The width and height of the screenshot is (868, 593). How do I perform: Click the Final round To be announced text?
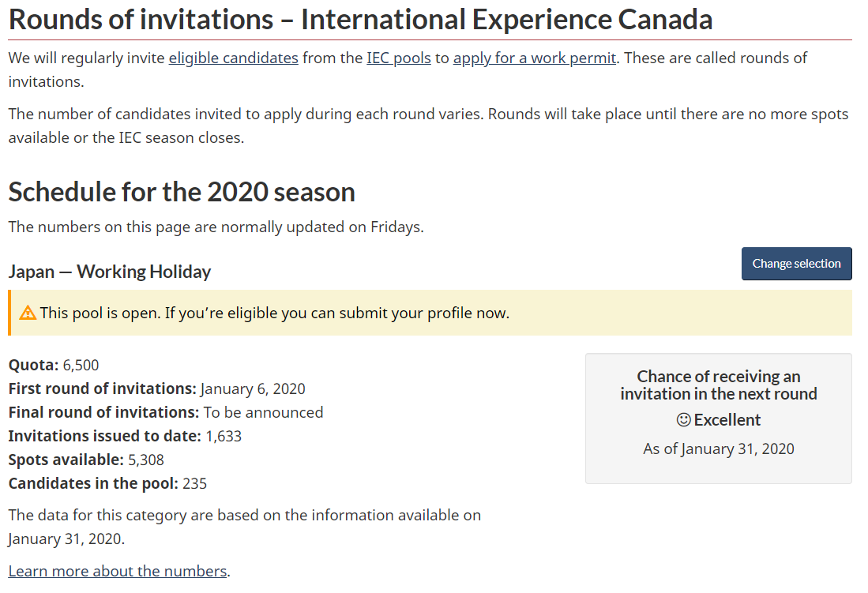(x=264, y=412)
